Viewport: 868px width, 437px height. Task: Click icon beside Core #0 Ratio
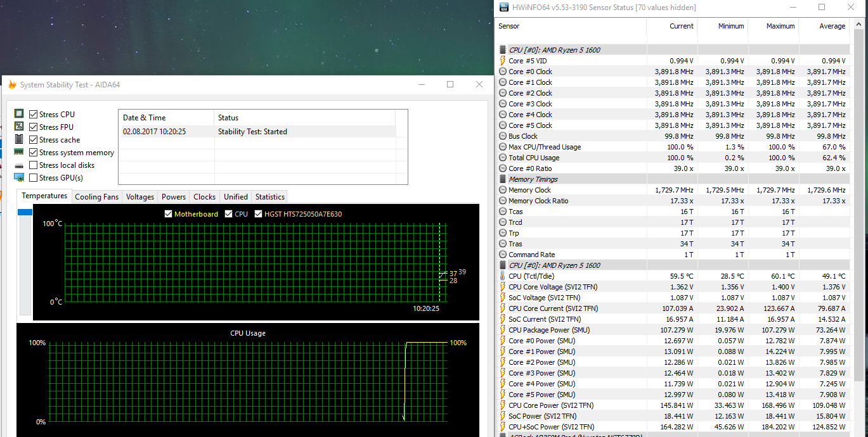click(503, 168)
